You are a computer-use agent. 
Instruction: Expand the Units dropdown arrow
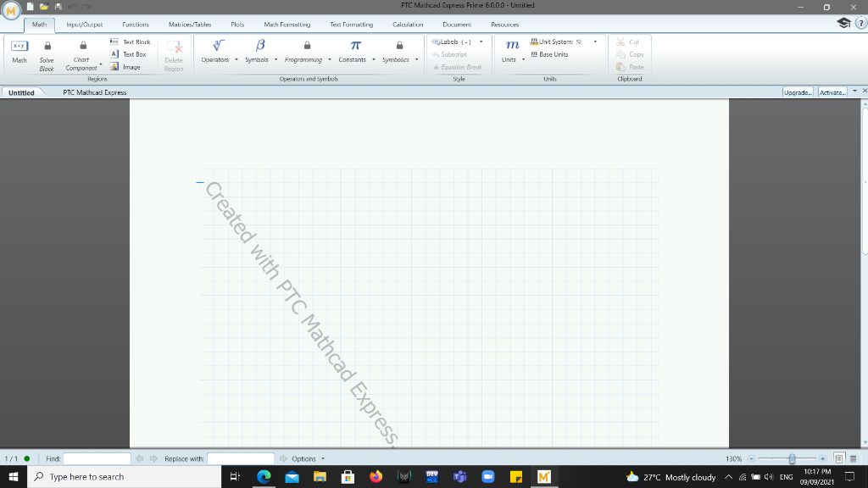[x=523, y=60]
